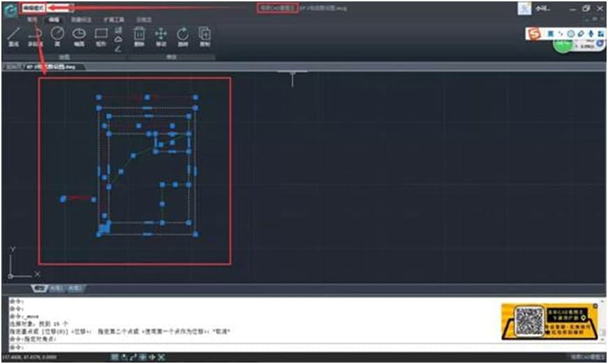The image size is (608, 364).
Task: Select the Move tool with four arrows
Action: click(161, 37)
